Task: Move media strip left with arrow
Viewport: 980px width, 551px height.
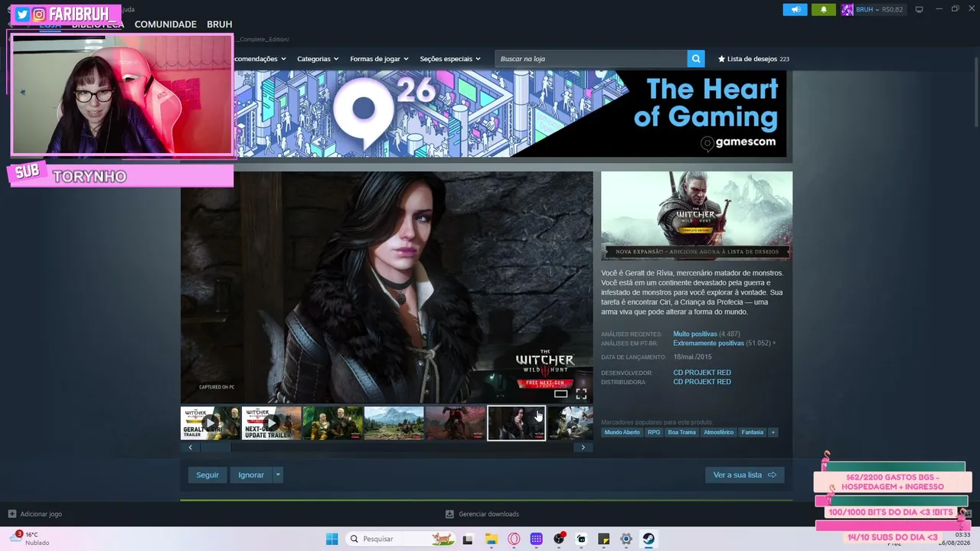Action: (x=190, y=448)
